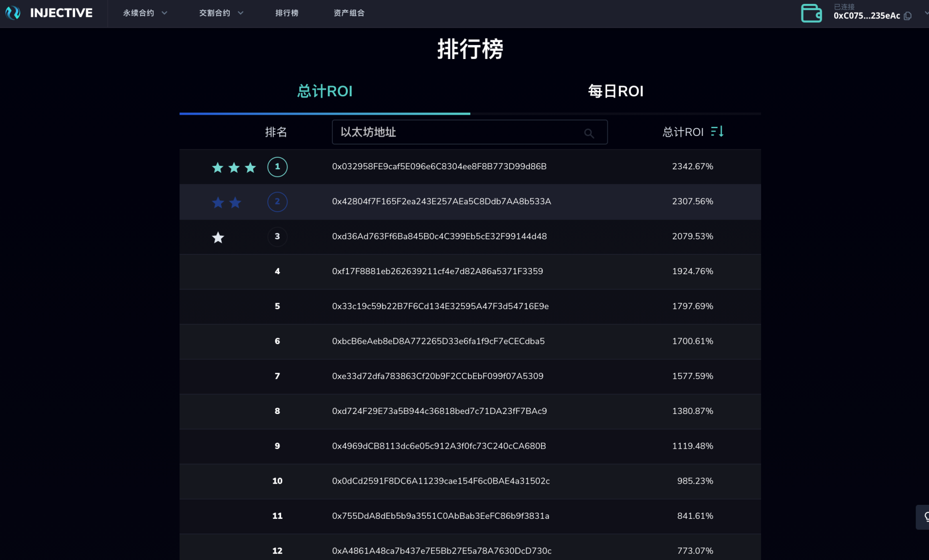Navigate to 资产组合 in the top menu
This screenshot has height=560, width=929.
coord(349,13)
